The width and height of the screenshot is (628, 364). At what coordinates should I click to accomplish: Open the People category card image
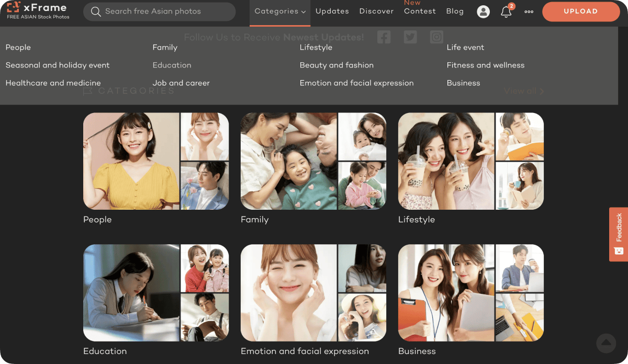click(x=156, y=161)
